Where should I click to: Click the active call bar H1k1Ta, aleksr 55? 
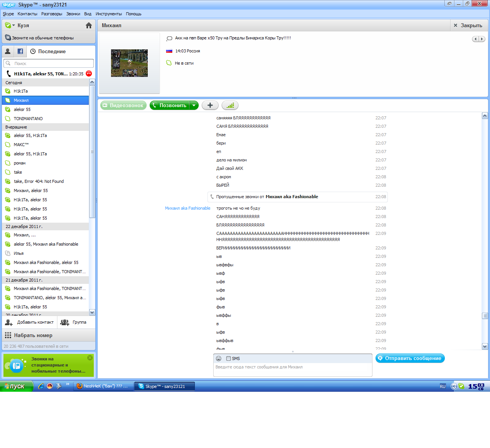(x=49, y=74)
